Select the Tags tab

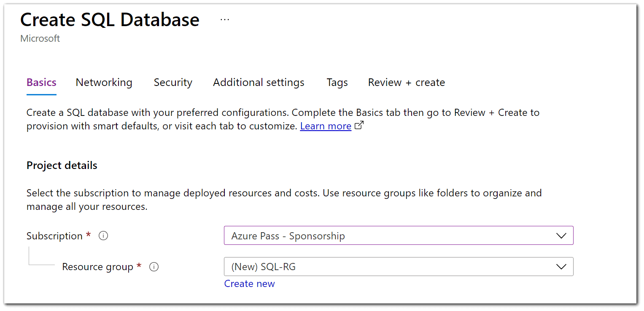[337, 82]
